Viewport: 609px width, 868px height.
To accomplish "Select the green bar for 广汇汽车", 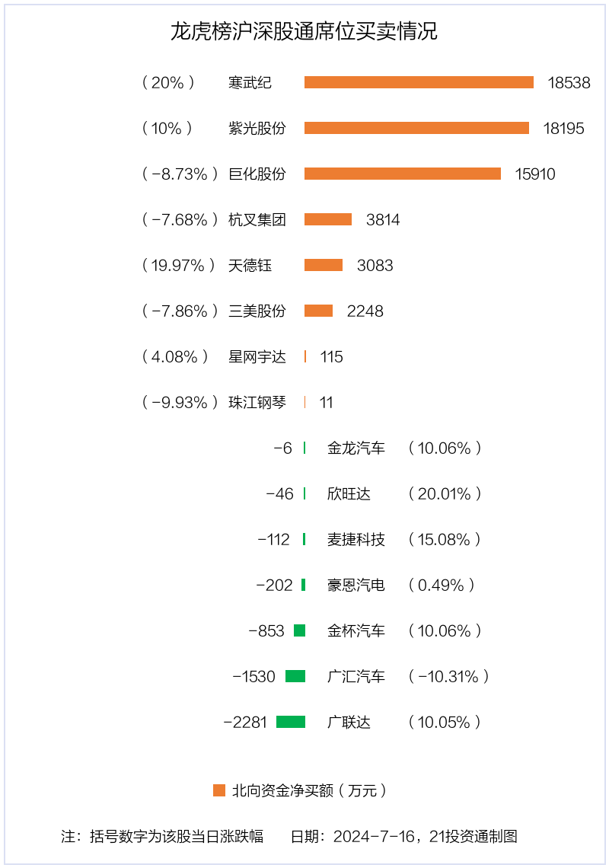I will (x=295, y=676).
